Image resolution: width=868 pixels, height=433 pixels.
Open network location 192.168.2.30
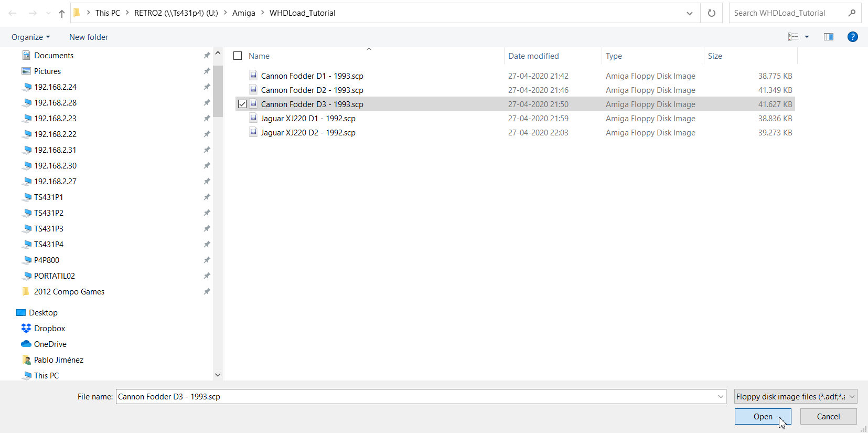pyautogui.click(x=55, y=166)
